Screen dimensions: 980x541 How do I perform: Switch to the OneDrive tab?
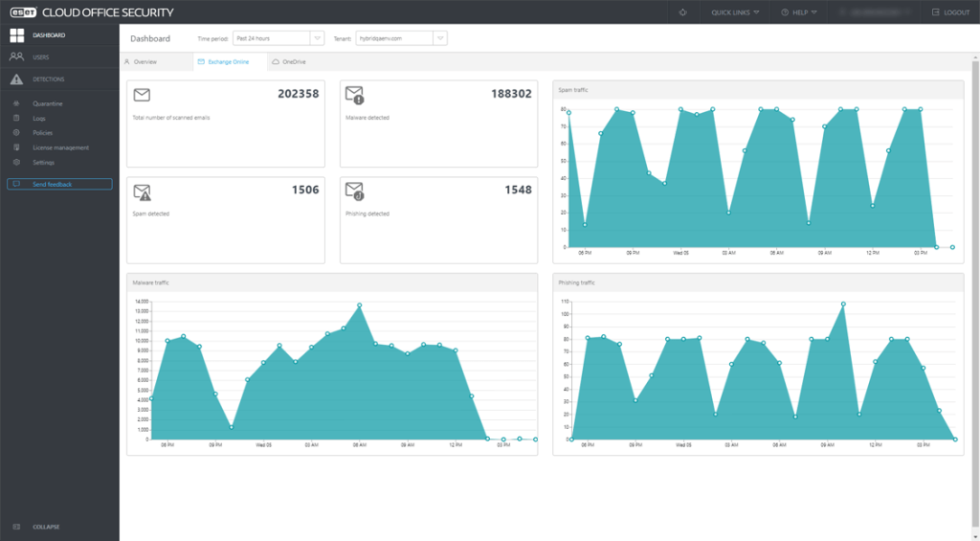(x=289, y=61)
